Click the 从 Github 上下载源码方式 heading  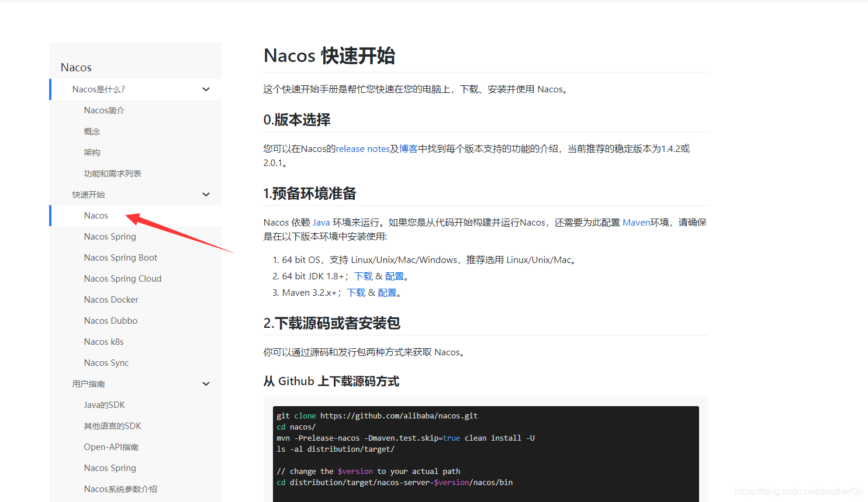pos(331,382)
